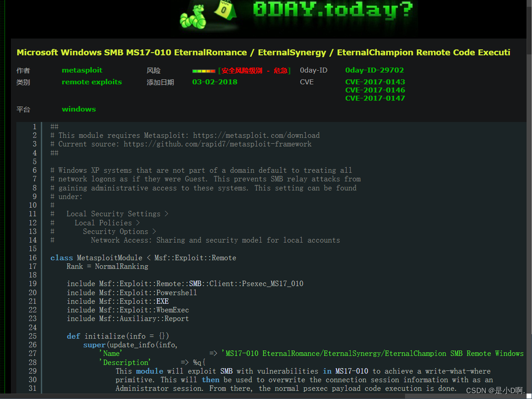This screenshot has height=399, width=532.
Task: Click the 'Local Security Settings >' comment line
Action: coord(117,214)
